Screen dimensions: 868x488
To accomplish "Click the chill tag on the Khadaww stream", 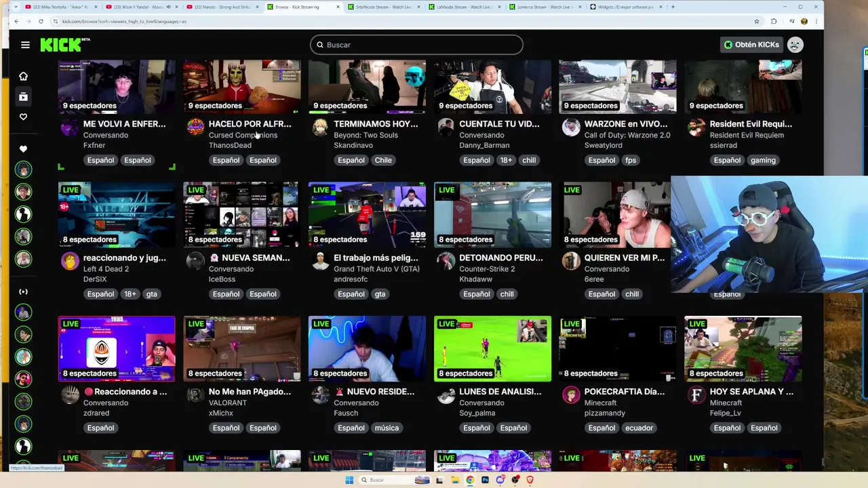I will click(507, 294).
